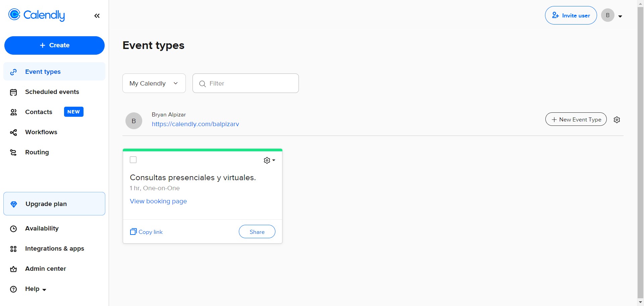
Task: Select the Workflows sidebar icon
Action: tap(13, 132)
